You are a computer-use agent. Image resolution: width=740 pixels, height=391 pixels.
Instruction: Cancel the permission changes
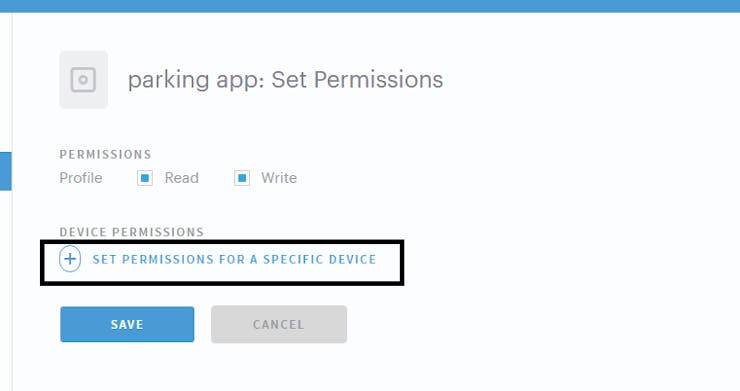(279, 324)
